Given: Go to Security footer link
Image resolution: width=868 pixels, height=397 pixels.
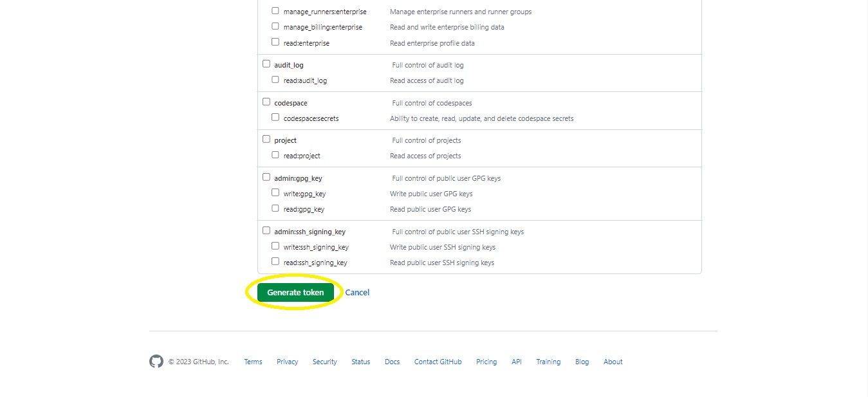Looking at the screenshot, I should click(324, 362).
